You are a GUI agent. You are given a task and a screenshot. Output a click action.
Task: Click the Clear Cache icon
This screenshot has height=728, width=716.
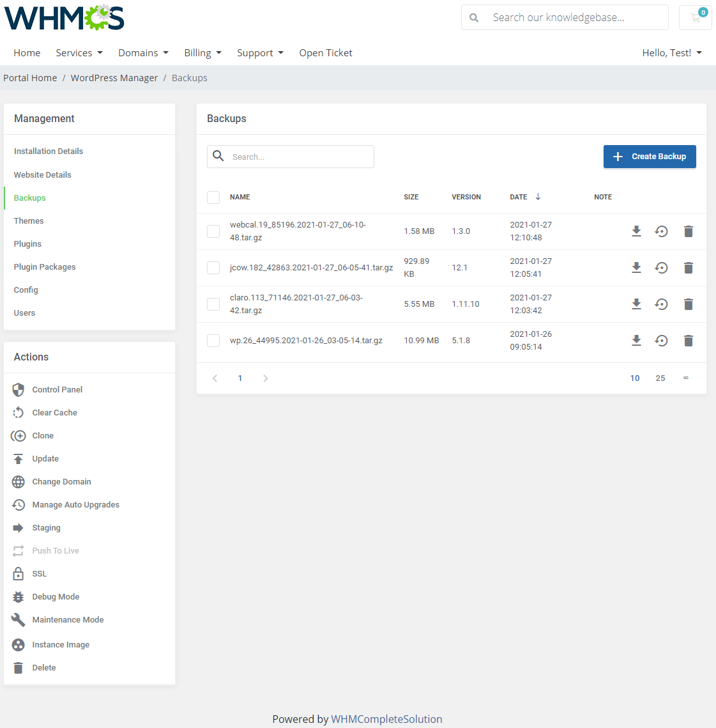(x=18, y=413)
